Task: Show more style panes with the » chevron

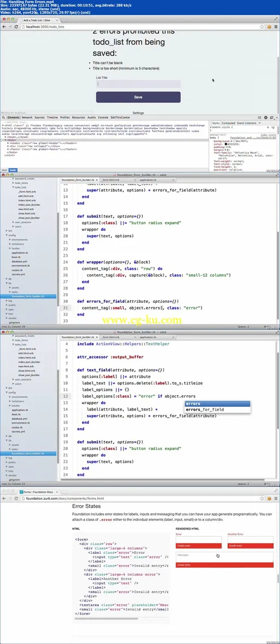Action: click(x=259, y=123)
